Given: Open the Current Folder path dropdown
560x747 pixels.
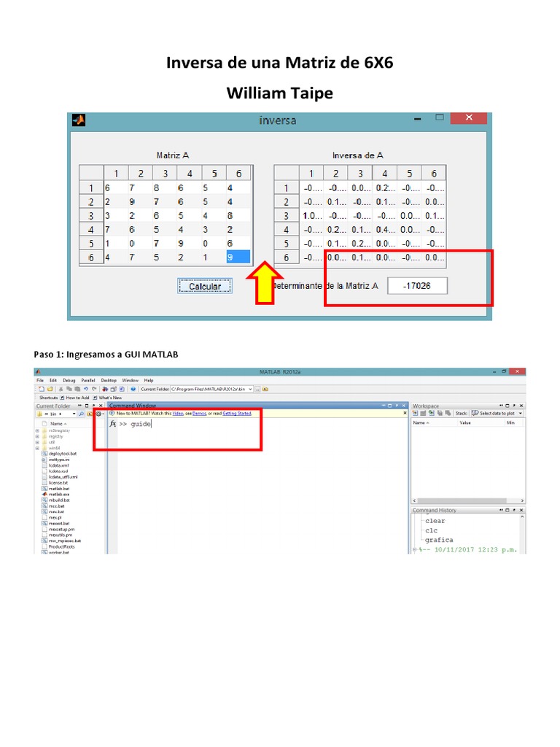Looking at the screenshot, I should [x=251, y=390].
